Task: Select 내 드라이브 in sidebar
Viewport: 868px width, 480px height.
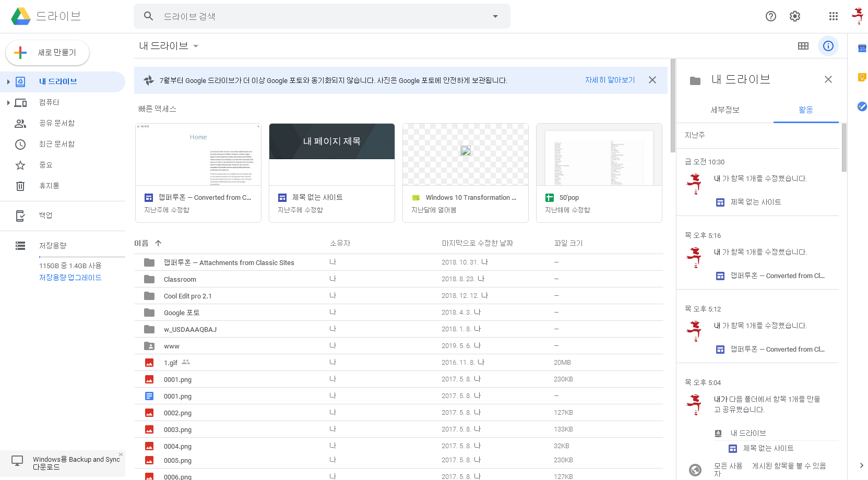Action: point(63,82)
